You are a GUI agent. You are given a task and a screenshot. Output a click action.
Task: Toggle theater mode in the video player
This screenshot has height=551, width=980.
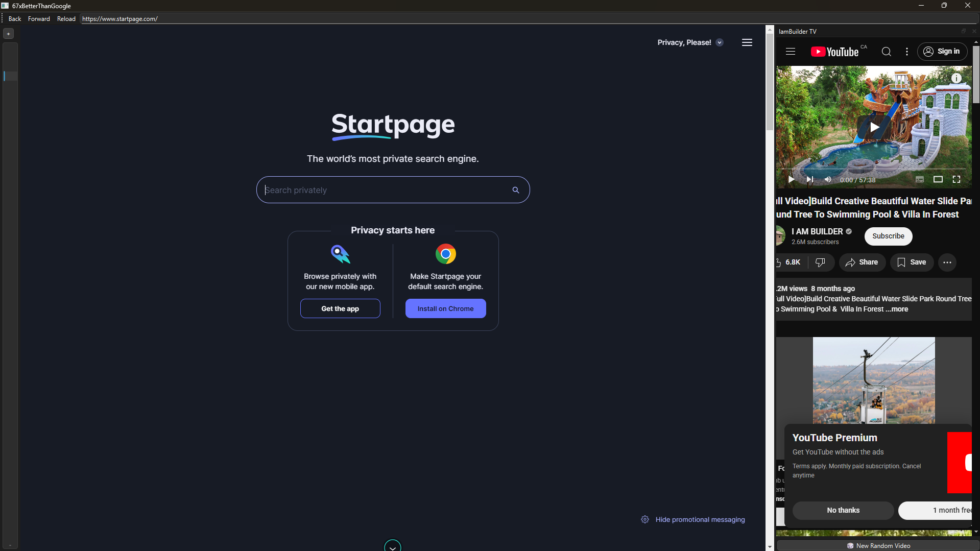[938, 180]
